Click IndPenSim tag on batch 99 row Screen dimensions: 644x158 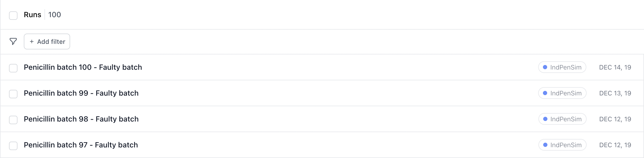pyautogui.click(x=562, y=93)
